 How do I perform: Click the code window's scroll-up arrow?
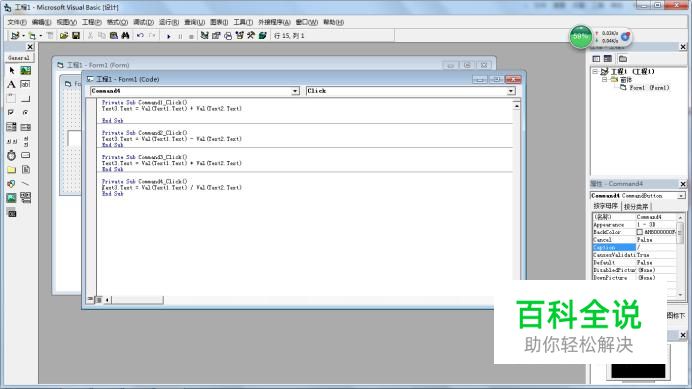click(516, 106)
